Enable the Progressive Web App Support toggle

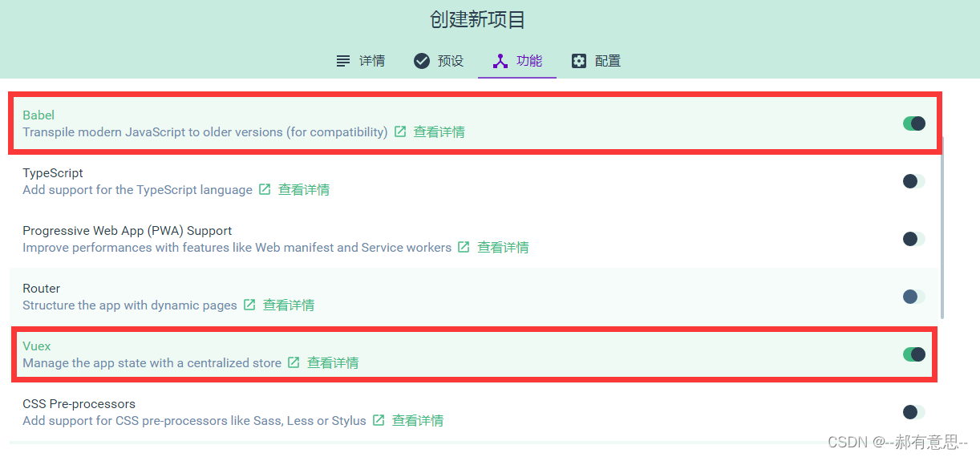click(x=914, y=239)
